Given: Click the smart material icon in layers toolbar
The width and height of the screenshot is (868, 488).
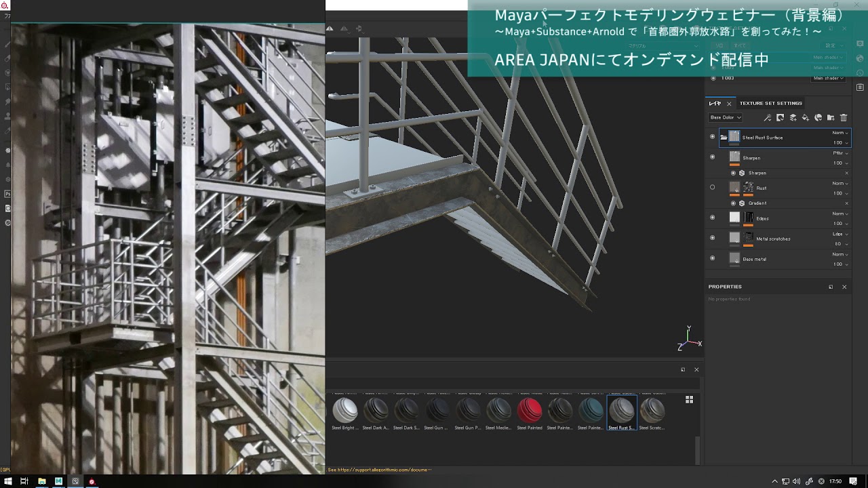Looking at the screenshot, I should pos(818,118).
